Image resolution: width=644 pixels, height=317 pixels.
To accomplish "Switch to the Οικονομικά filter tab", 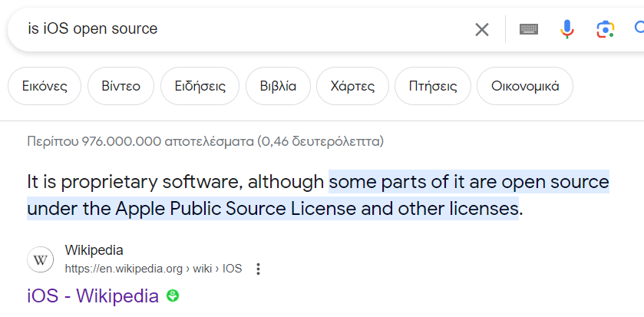I will click(525, 86).
